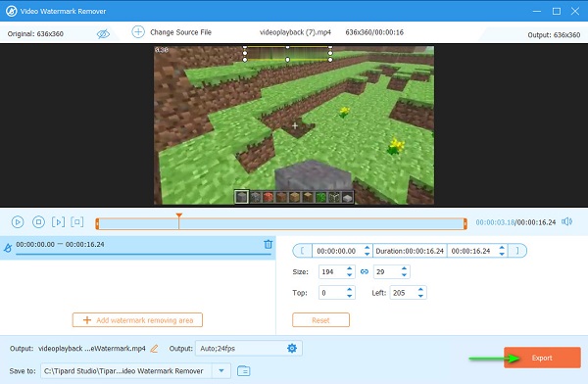The image size is (588, 384).
Task: Click the orange Export button
Action: click(x=542, y=358)
